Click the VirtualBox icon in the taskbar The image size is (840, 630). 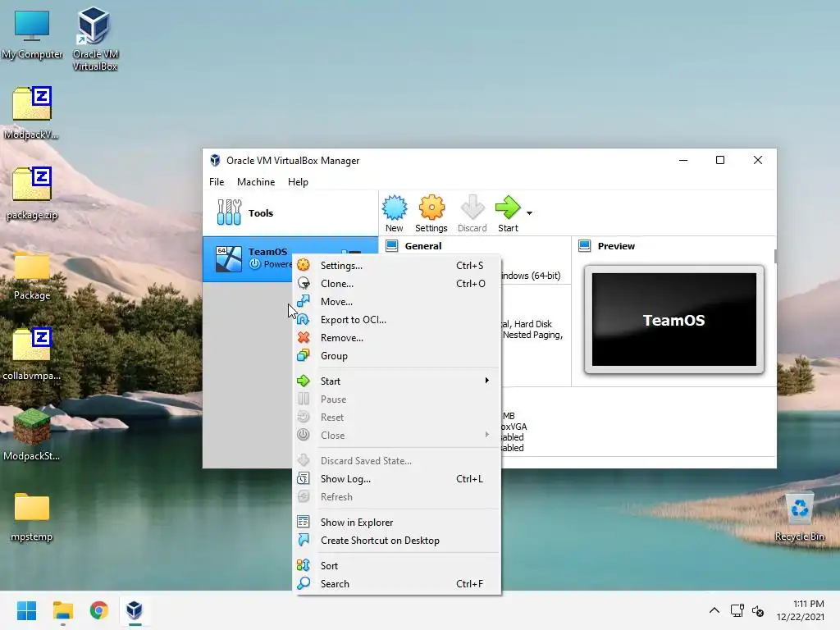pyautogui.click(x=135, y=610)
